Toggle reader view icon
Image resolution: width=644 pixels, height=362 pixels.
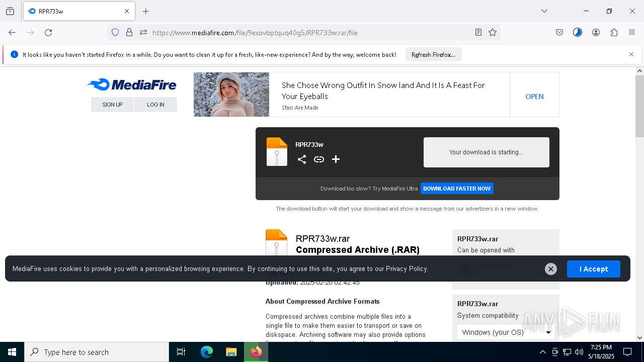tap(478, 32)
